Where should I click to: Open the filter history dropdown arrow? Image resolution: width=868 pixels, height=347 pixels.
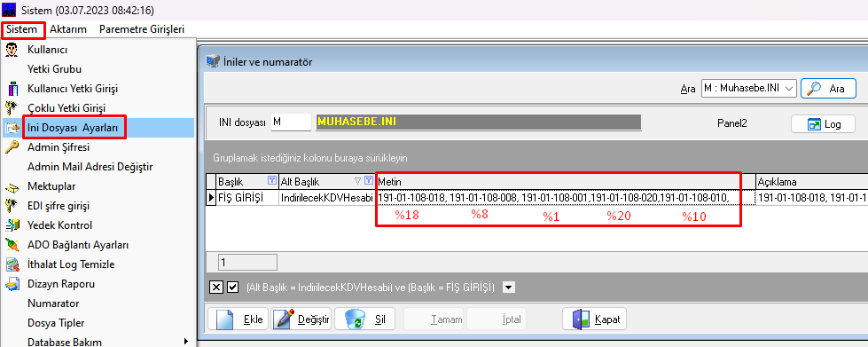509,288
